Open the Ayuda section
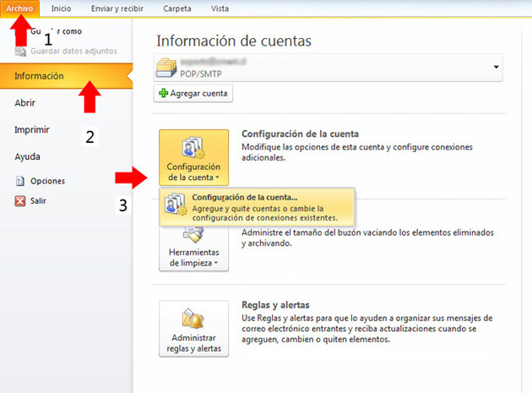Image resolution: width=532 pixels, height=393 pixels. pyautogui.click(x=27, y=156)
